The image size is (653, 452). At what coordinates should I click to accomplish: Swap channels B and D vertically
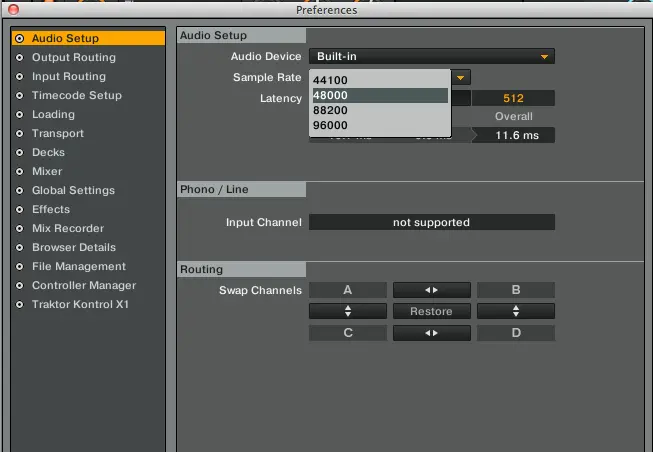tap(516, 311)
